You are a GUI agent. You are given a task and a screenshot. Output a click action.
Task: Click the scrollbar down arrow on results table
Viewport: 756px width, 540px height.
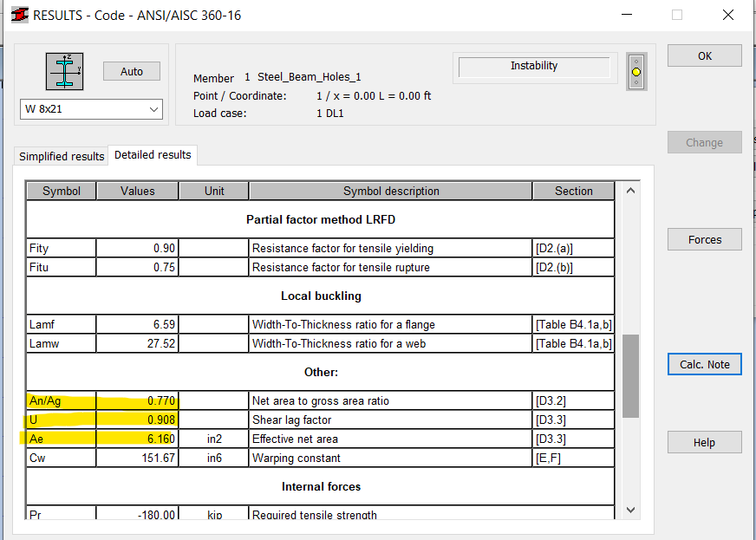[x=630, y=510]
